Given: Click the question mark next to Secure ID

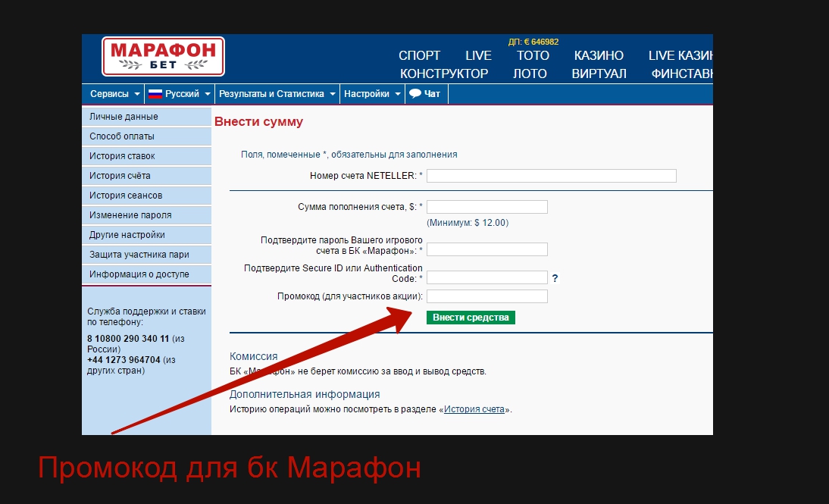Looking at the screenshot, I should (555, 277).
